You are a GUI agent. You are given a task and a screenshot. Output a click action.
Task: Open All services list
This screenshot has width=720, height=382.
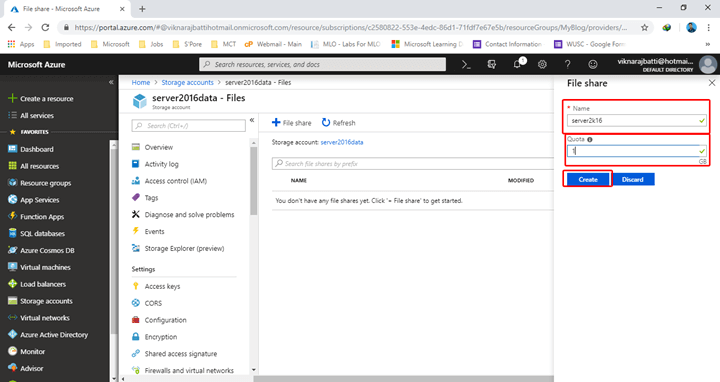(x=31, y=116)
